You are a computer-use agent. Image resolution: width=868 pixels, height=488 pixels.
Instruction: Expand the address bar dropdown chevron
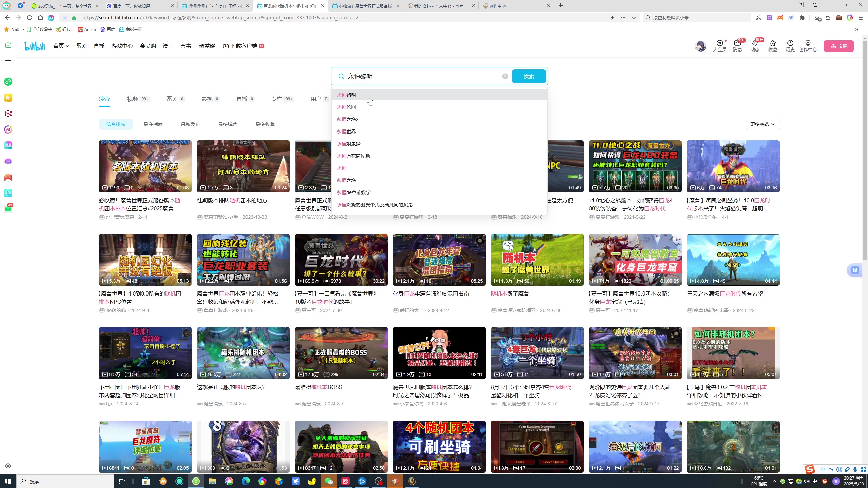tap(634, 18)
